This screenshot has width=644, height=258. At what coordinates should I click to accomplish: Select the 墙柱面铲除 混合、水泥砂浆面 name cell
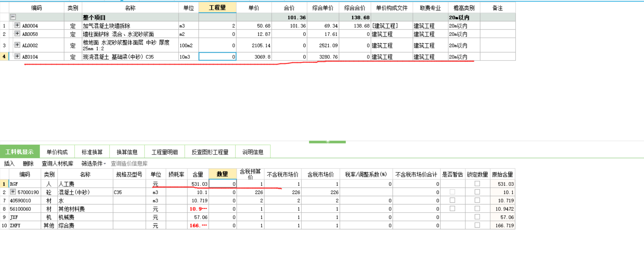click(130, 34)
